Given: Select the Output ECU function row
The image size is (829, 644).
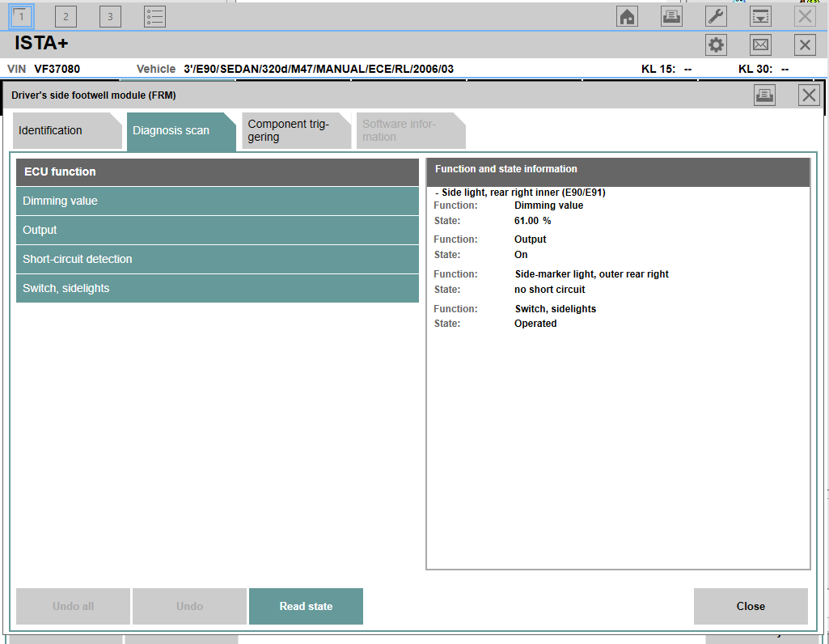Looking at the screenshot, I should pos(218,230).
